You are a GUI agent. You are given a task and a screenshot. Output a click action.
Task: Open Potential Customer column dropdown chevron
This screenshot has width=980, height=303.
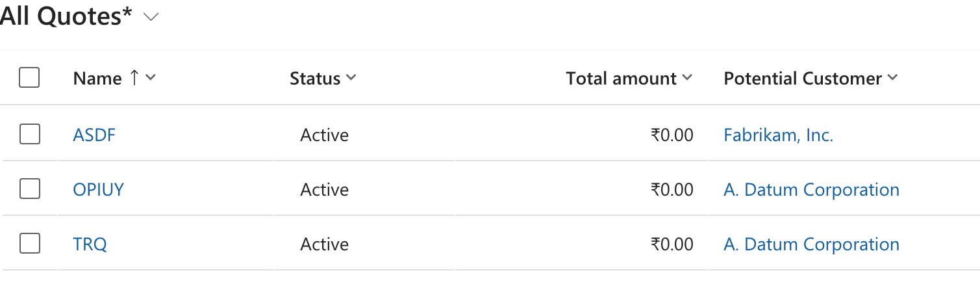pyautogui.click(x=892, y=78)
